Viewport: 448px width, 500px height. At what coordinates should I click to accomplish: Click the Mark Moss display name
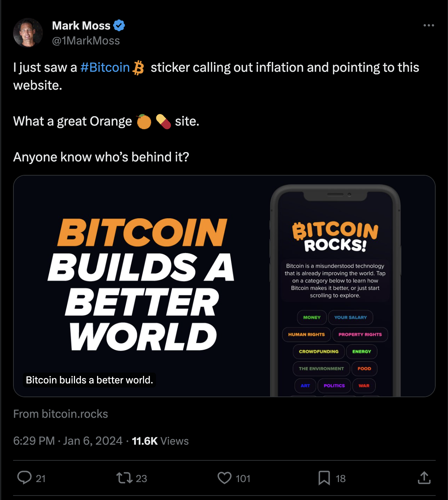[x=81, y=25]
